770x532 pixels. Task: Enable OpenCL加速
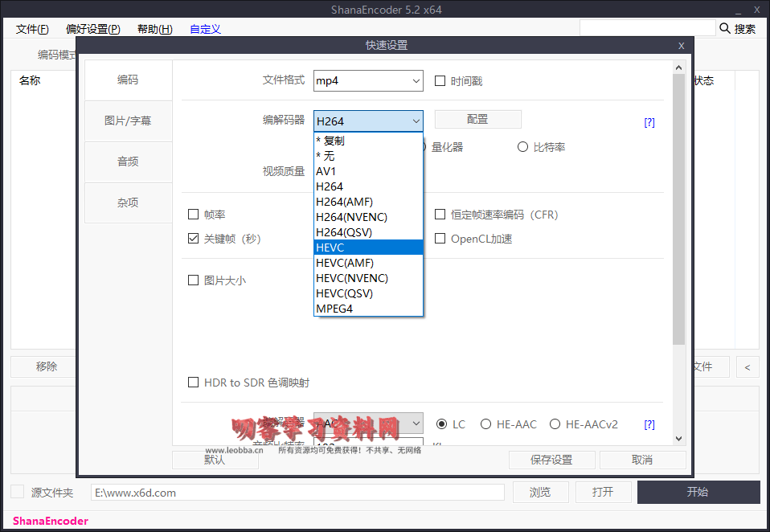pos(440,238)
